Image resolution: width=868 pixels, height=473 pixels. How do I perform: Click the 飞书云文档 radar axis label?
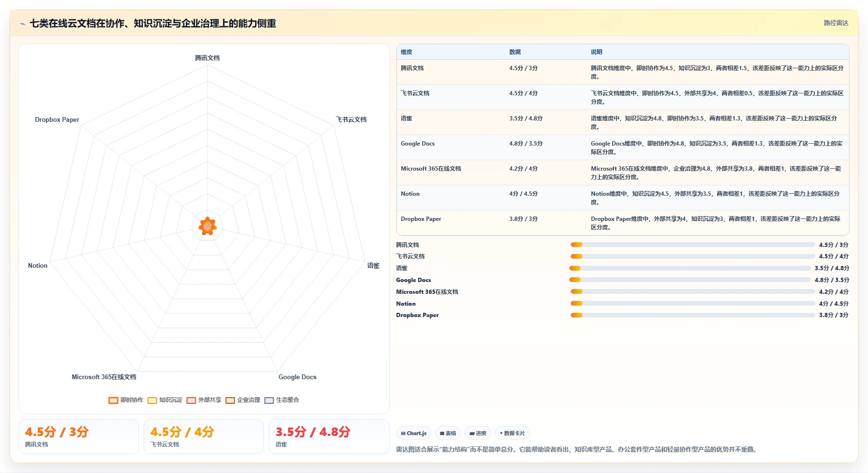coord(351,119)
